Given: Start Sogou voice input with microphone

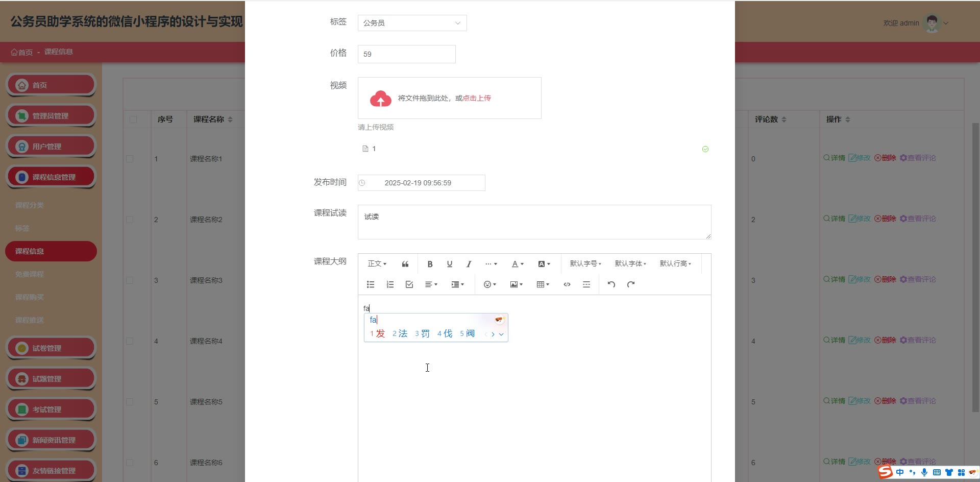Looking at the screenshot, I should 924,472.
